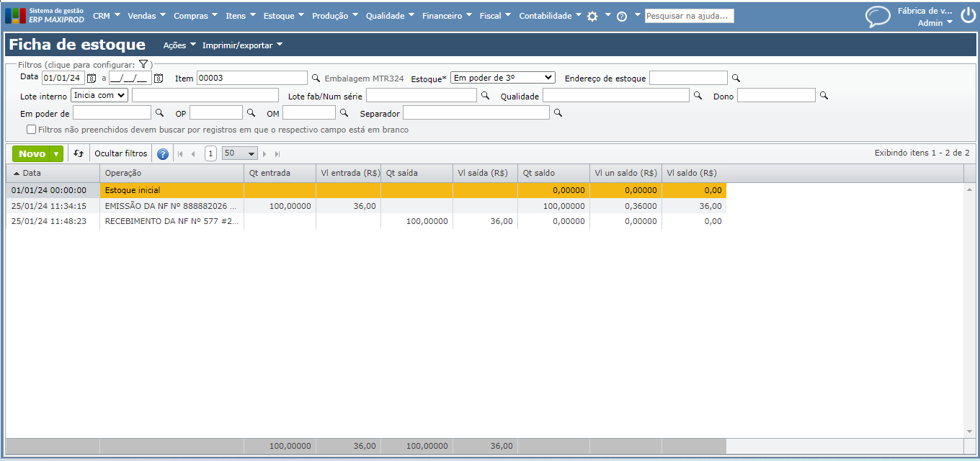The image size is (980, 461).
Task: Open calendar picker for the start date
Action: 92,78
